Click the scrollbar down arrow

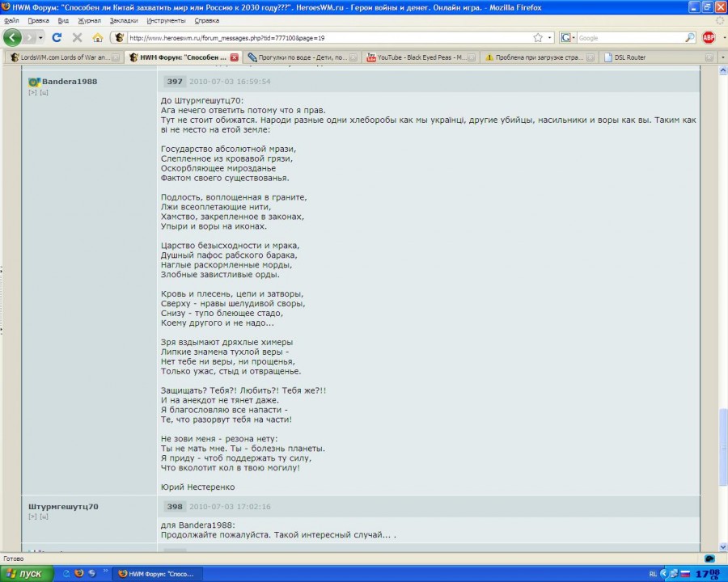(x=723, y=546)
